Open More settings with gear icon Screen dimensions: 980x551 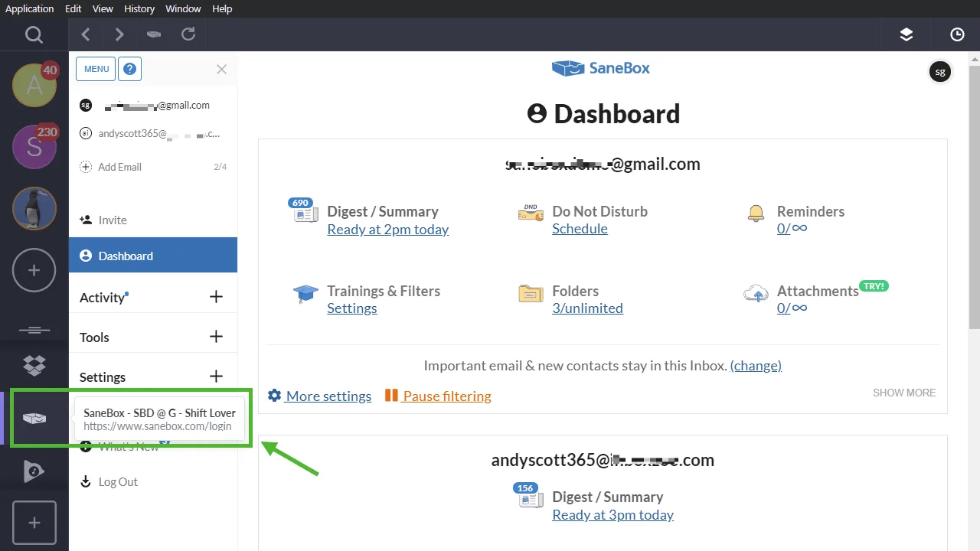tap(319, 396)
